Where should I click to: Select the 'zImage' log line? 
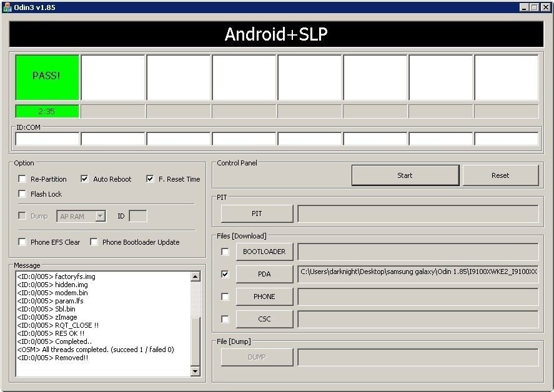(47, 317)
